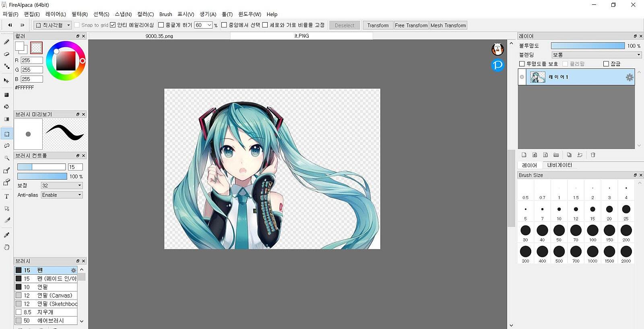Select the Magic Wand tool

6,158
